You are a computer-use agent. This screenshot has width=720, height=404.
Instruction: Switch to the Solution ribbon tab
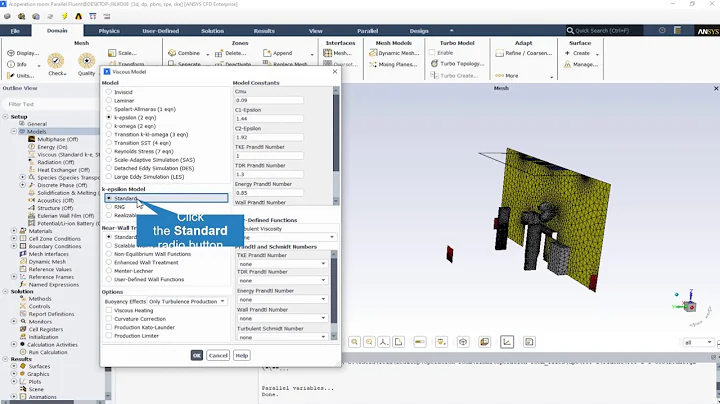click(212, 31)
